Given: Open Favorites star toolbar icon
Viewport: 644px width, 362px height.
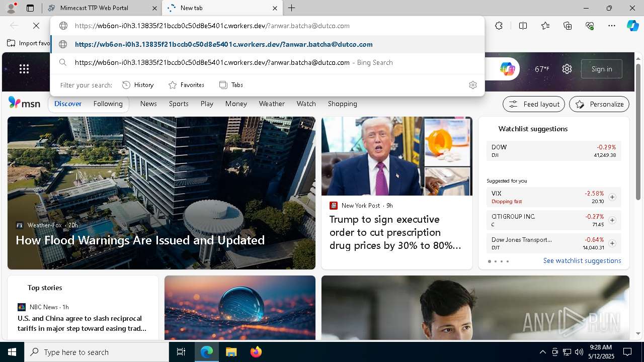Looking at the screenshot, I should pyautogui.click(x=545, y=26).
